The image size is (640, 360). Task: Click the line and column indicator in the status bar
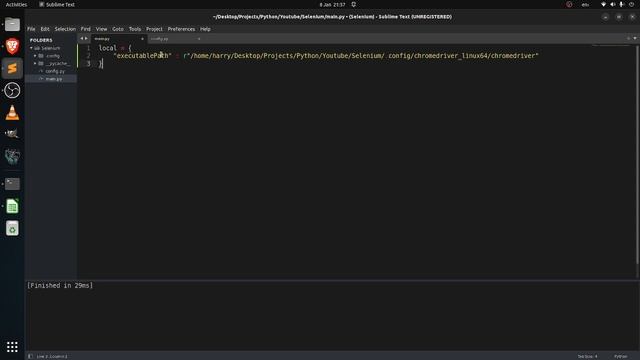pos(52,356)
